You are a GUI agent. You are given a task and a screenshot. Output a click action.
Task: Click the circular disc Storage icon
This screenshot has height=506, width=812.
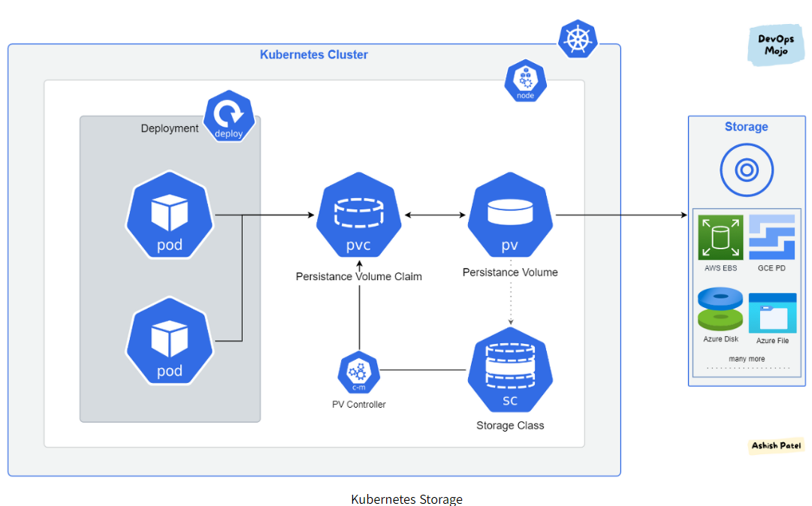tap(746, 170)
